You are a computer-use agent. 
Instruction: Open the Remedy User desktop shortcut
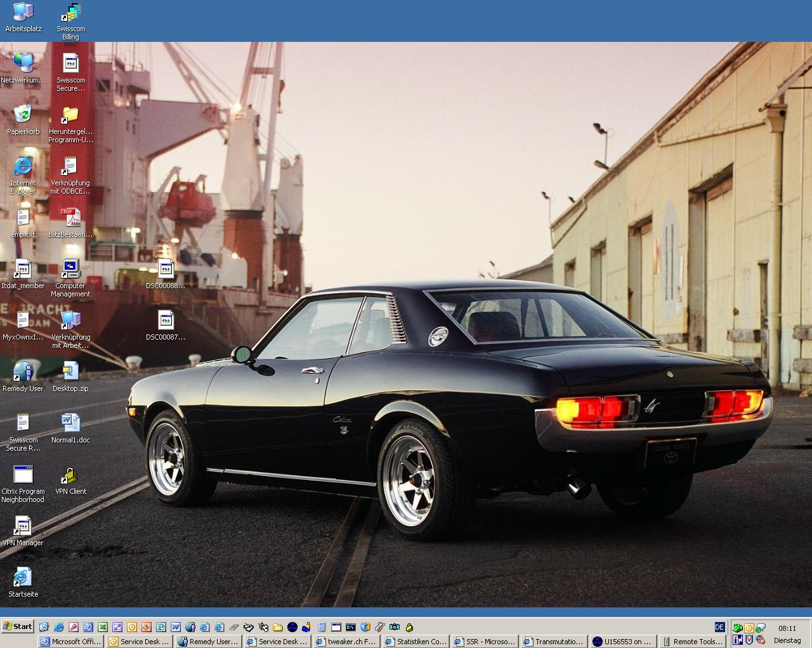23,372
